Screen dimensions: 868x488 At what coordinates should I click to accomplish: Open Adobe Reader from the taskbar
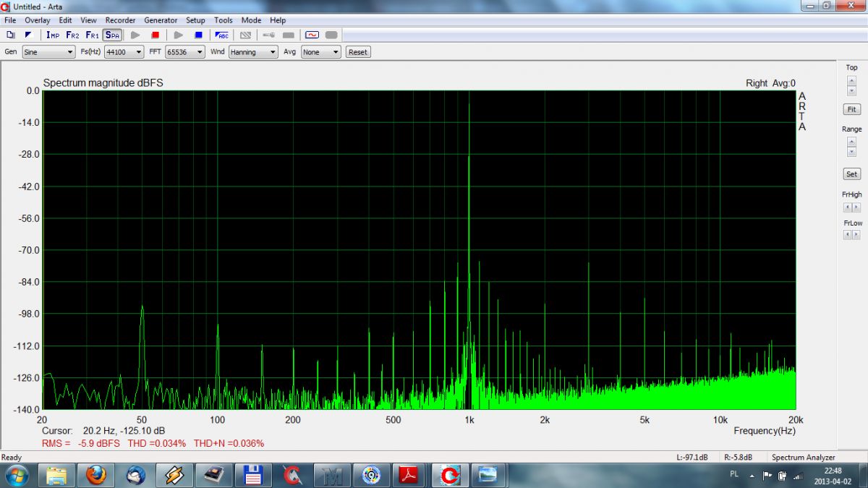[409, 476]
